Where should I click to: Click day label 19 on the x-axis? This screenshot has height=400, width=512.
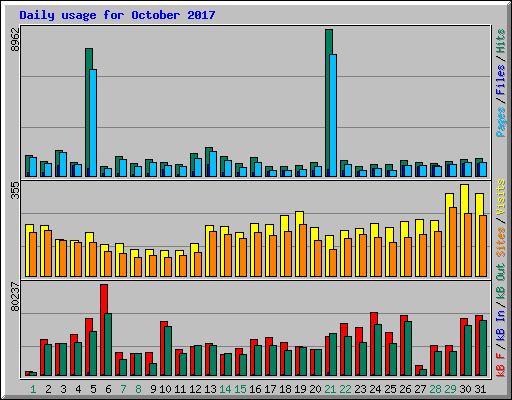[300, 389]
